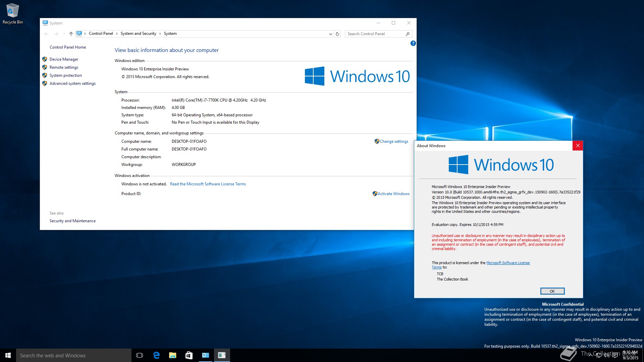Screen dimensions: 644x362
Task: Click the Search Control Panel field
Action: click(x=375, y=34)
